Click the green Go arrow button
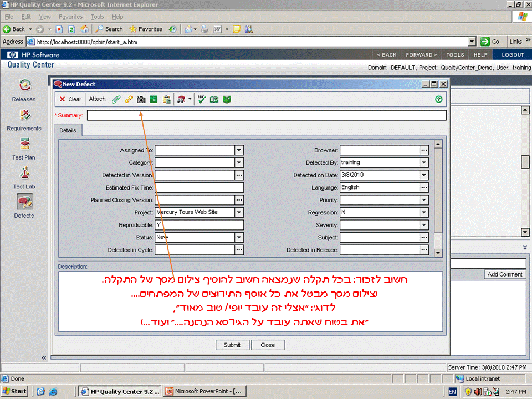Viewport: 532px width, 399px height. click(485, 42)
